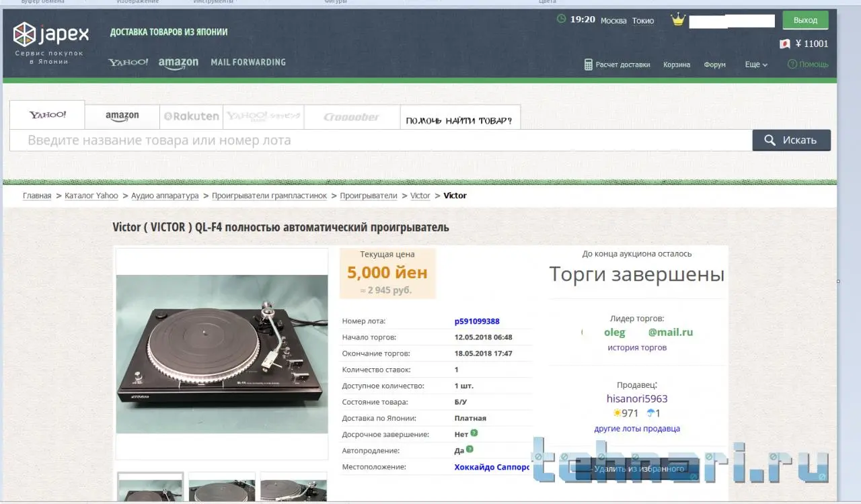Open the Расчет доставки page
The image size is (861, 504).
click(x=623, y=65)
